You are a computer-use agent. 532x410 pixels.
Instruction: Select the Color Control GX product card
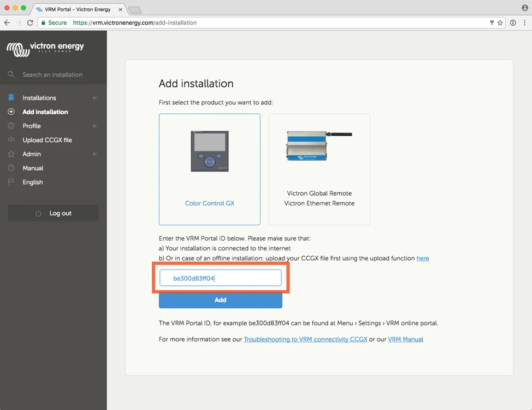[210, 169]
